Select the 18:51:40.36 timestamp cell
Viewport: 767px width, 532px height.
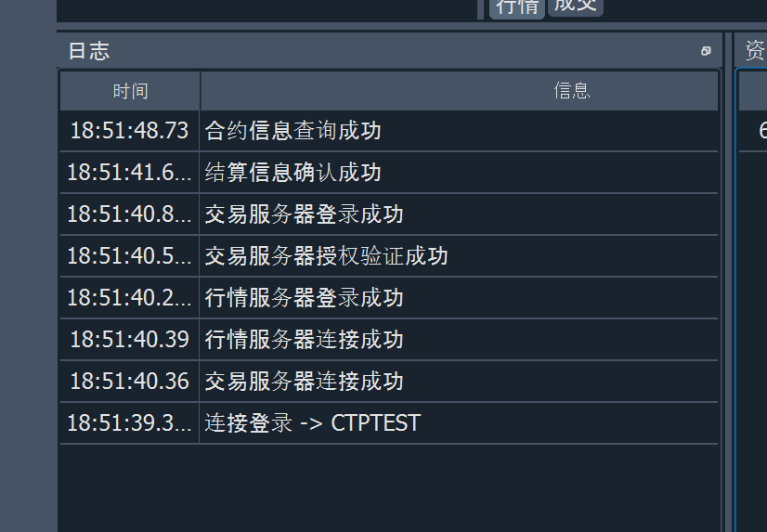tap(129, 382)
